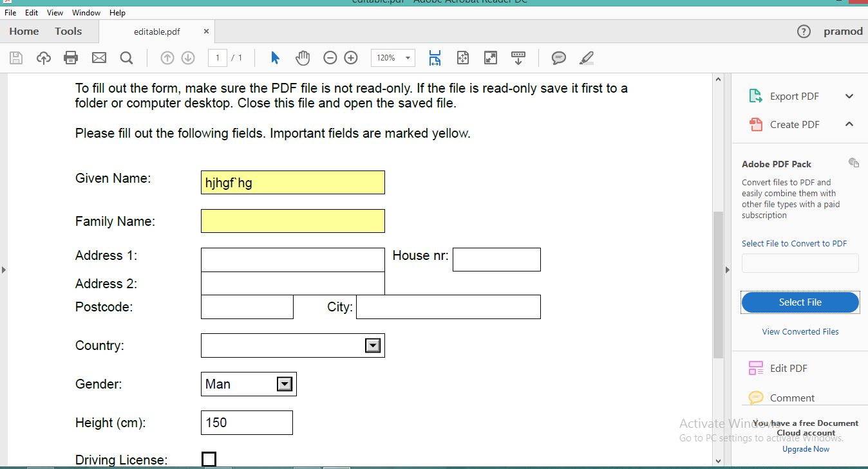Fit page width using the fit-width icon
Image resolution: width=868 pixels, height=469 pixels.
point(435,57)
